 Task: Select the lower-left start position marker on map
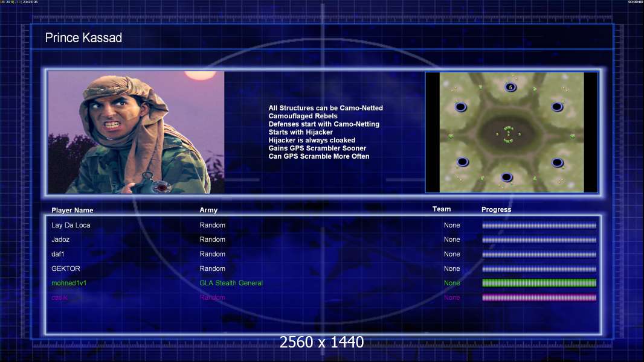(x=463, y=162)
